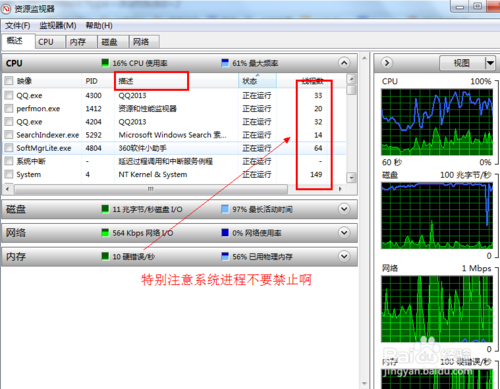Click the green CPU usage indicator square

[105, 63]
